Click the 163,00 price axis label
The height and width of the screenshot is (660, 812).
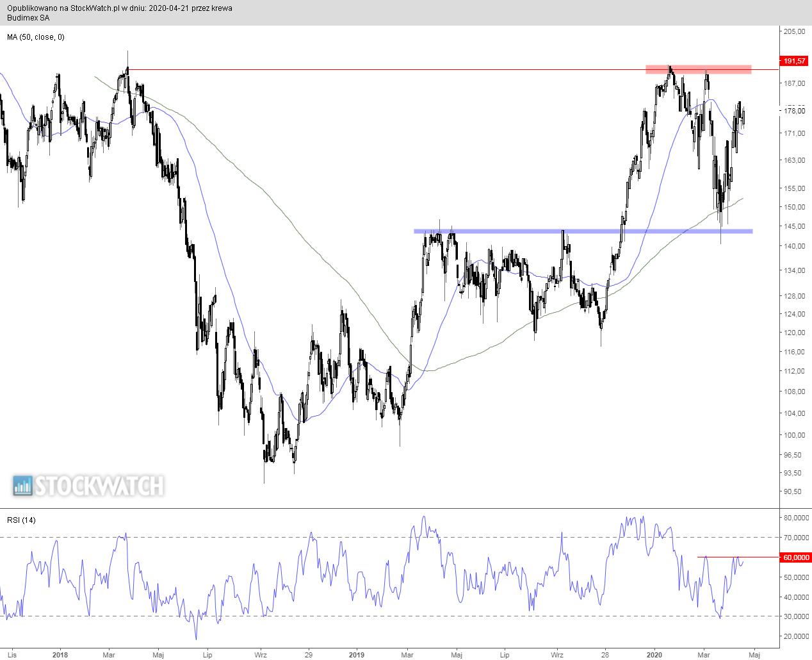coord(794,160)
